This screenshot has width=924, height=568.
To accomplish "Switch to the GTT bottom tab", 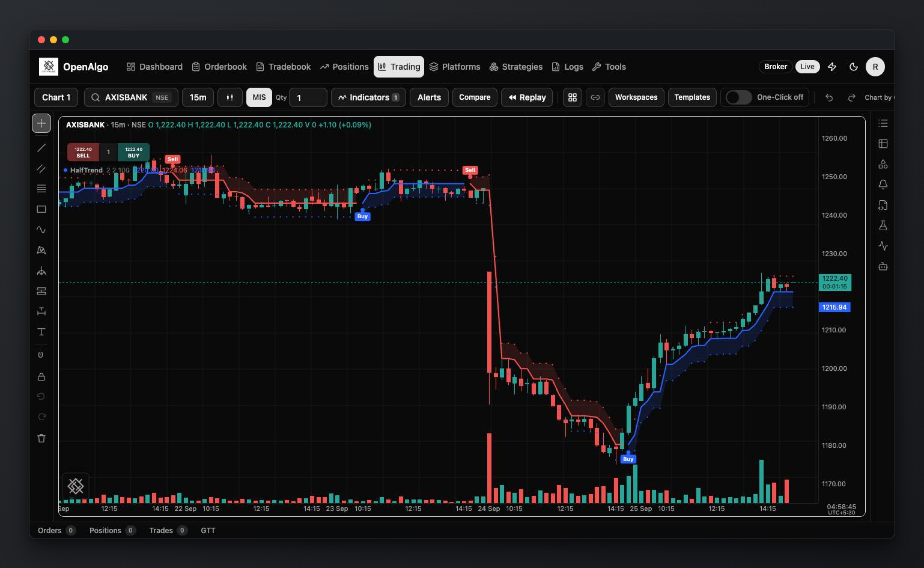I will click(208, 531).
